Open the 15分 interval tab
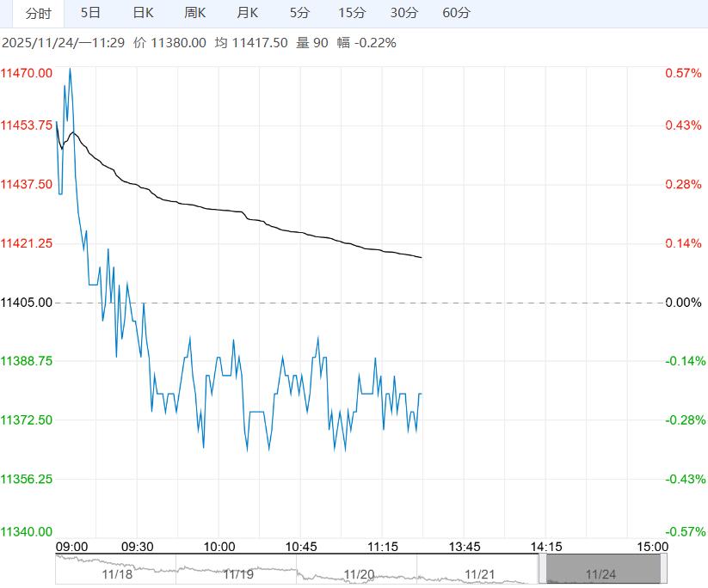 click(x=352, y=13)
